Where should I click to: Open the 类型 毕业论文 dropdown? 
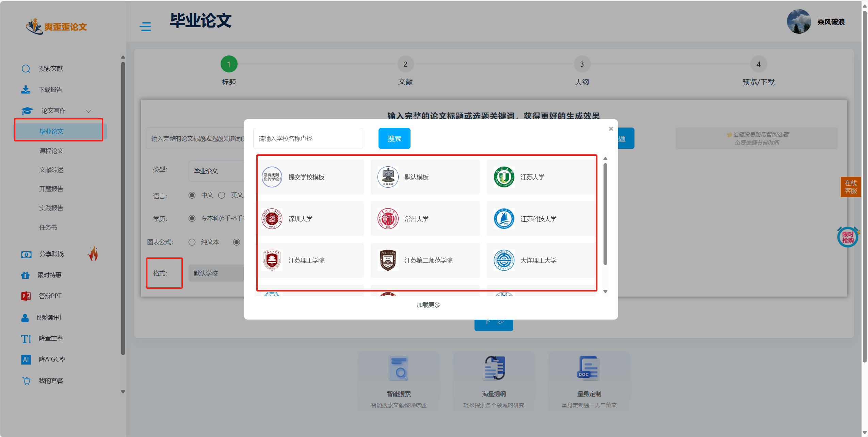216,171
